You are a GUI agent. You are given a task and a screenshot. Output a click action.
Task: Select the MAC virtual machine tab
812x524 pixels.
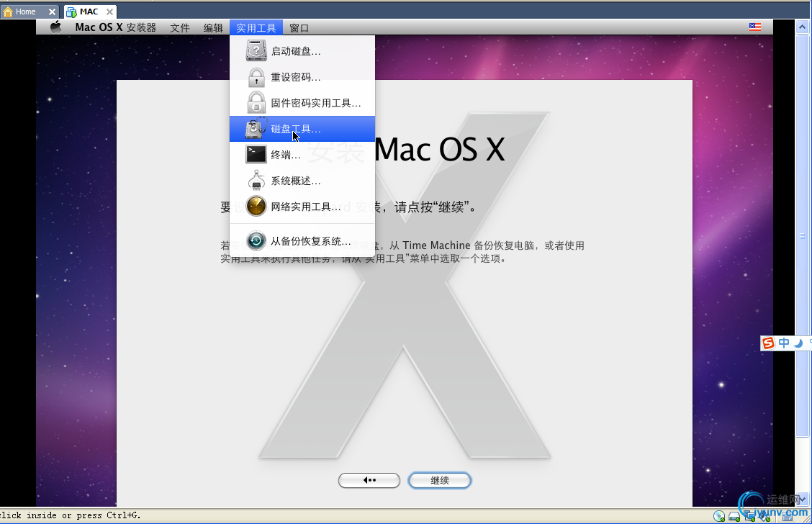click(x=89, y=12)
